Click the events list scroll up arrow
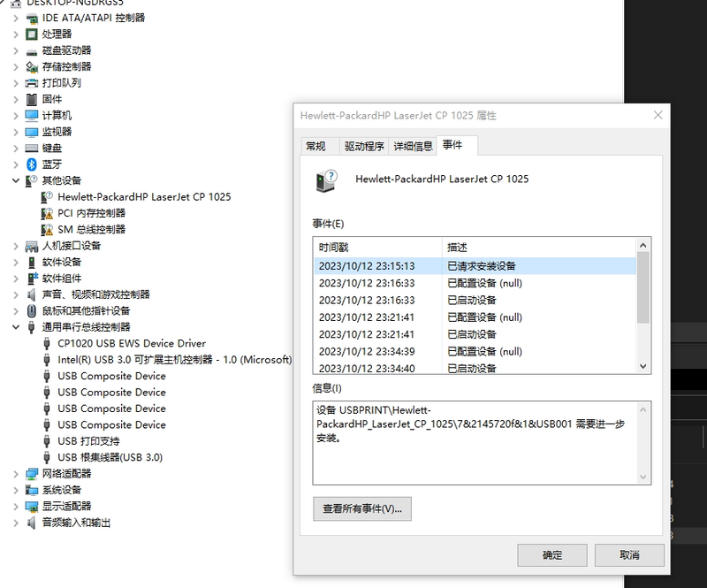The height and width of the screenshot is (588, 707). click(x=643, y=245)
